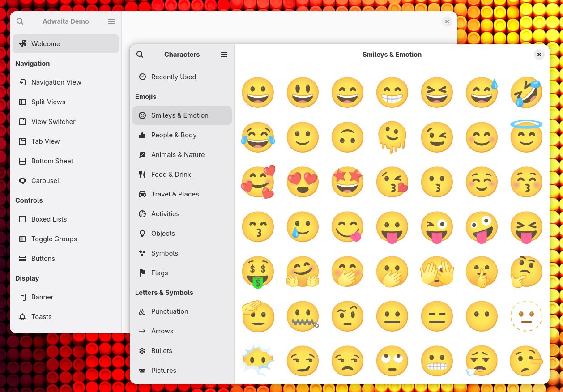
Task: Choose the zipper-mouth face emoji
Action: pos(303,317)
